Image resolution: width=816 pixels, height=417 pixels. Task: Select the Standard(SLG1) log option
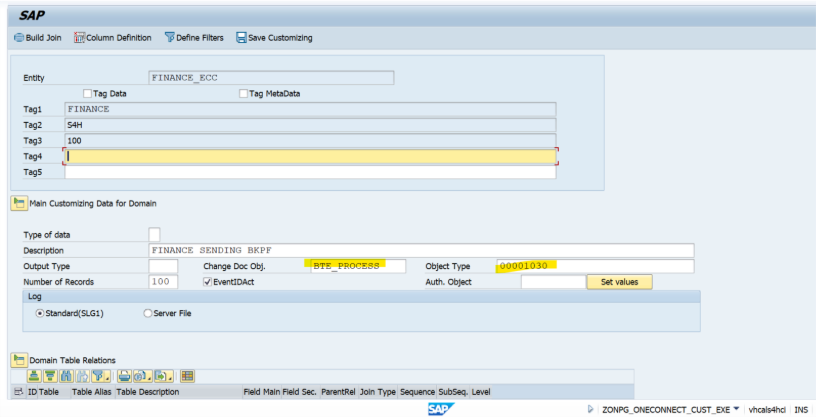pyautogui.click(x=40, y=313)
